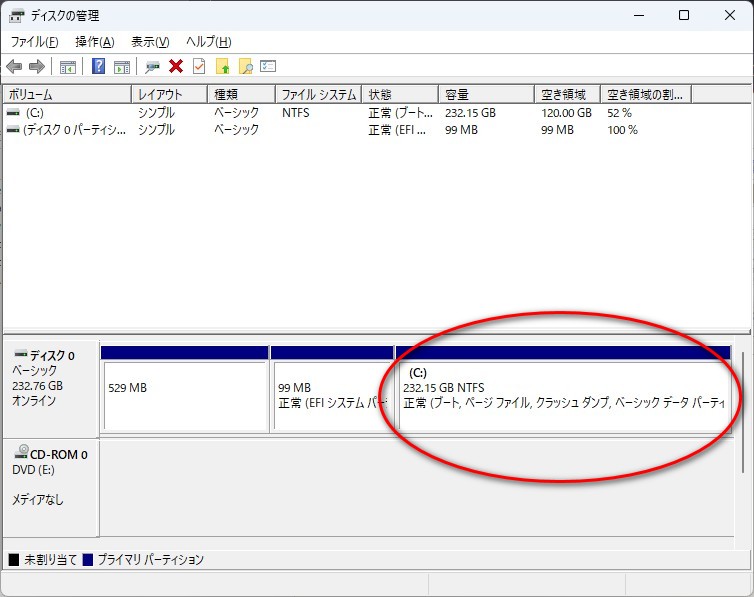The width and height of the screenshot is (754, 597).
Task: Click the drive icon of the ディスク 0 パーティション row
Action: (13, 130)
